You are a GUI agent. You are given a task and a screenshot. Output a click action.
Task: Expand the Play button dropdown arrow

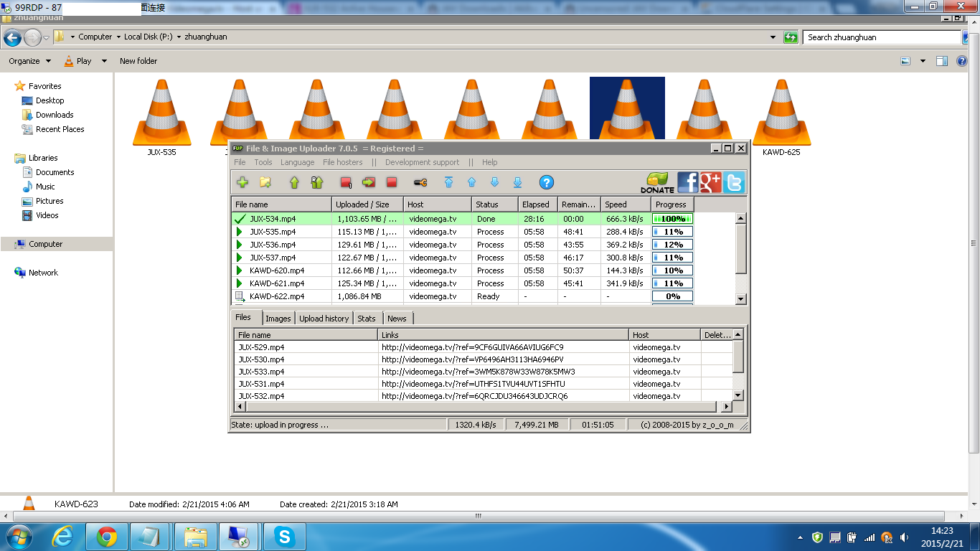pos(104,61)
